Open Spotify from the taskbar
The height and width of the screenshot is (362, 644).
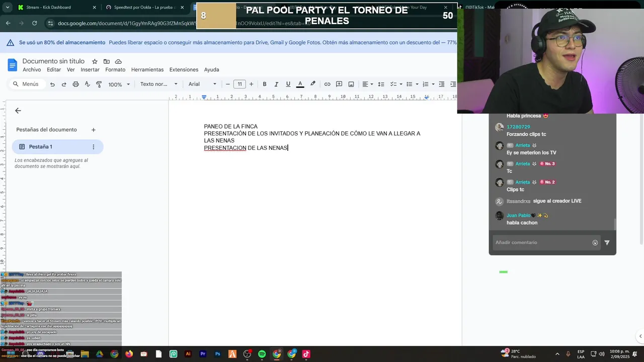(262, 354)
